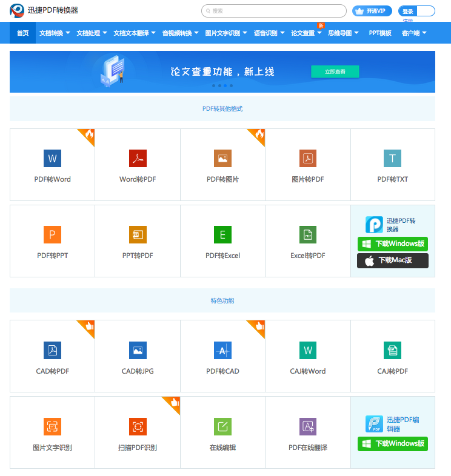This screenshot has height=476, width=451.
Task: Click the 登录 login button
Action: pyautogui.click(x=407, y=12)
